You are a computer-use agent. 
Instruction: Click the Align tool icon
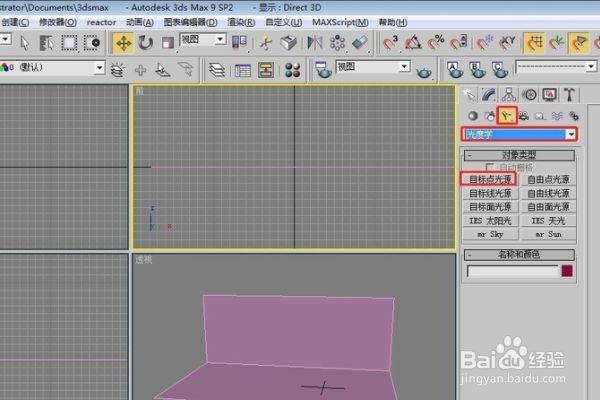click(x=360, y=43)
